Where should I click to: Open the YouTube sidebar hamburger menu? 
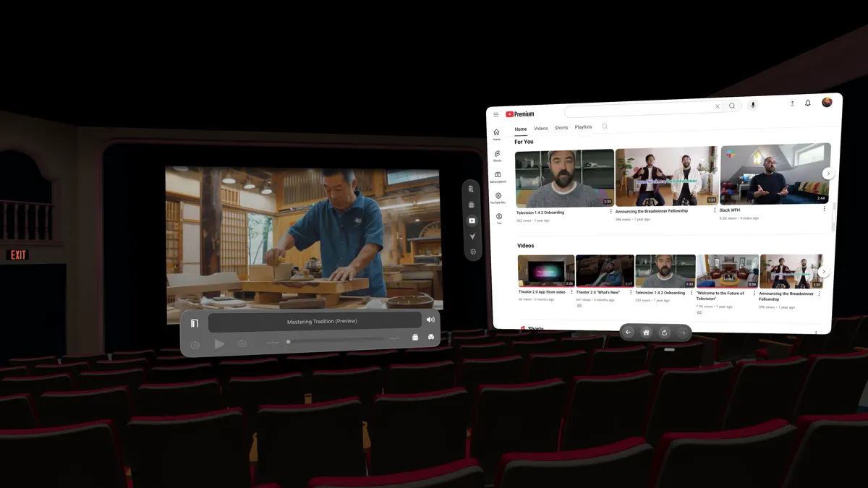click(495, 114)
